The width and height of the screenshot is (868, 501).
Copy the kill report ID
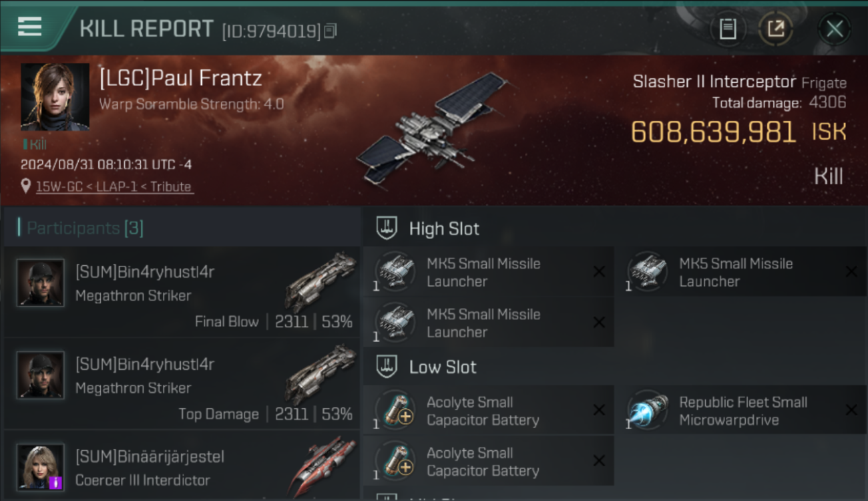pyautogui.click(x=331, y=31)
